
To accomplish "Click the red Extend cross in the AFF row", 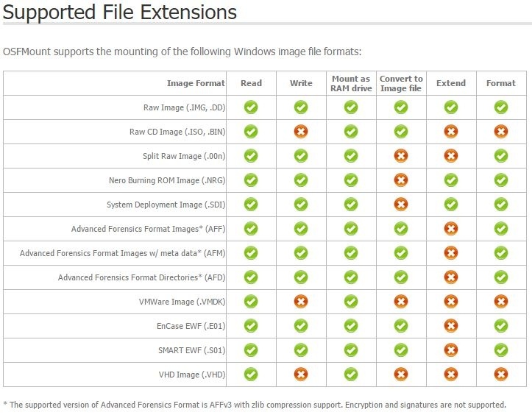I will [x=451, y=228].
